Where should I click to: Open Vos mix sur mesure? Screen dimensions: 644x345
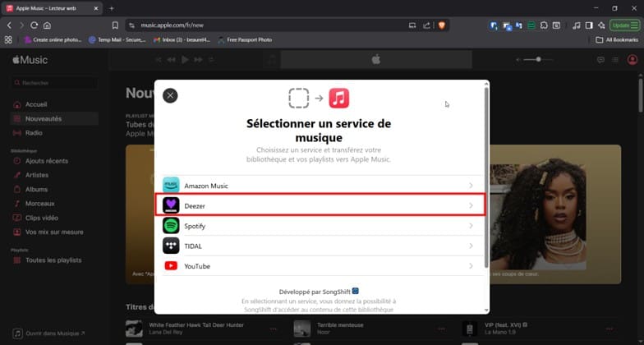click(x=54, y=232)
